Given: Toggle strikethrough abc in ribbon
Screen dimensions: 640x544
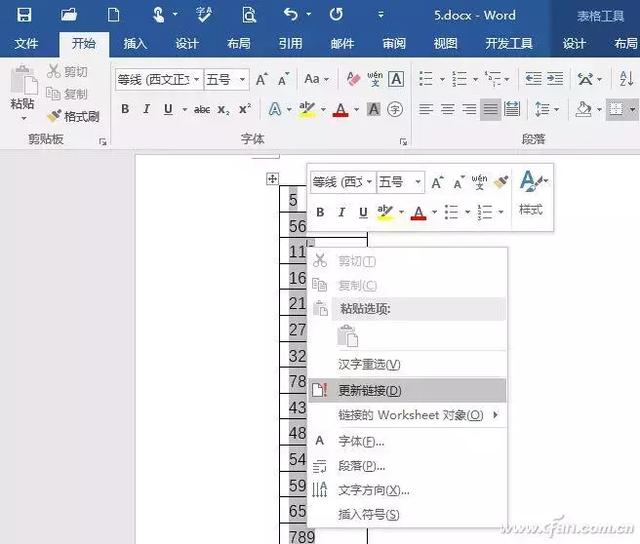Looking at the screenshot, I should [202, 109].
